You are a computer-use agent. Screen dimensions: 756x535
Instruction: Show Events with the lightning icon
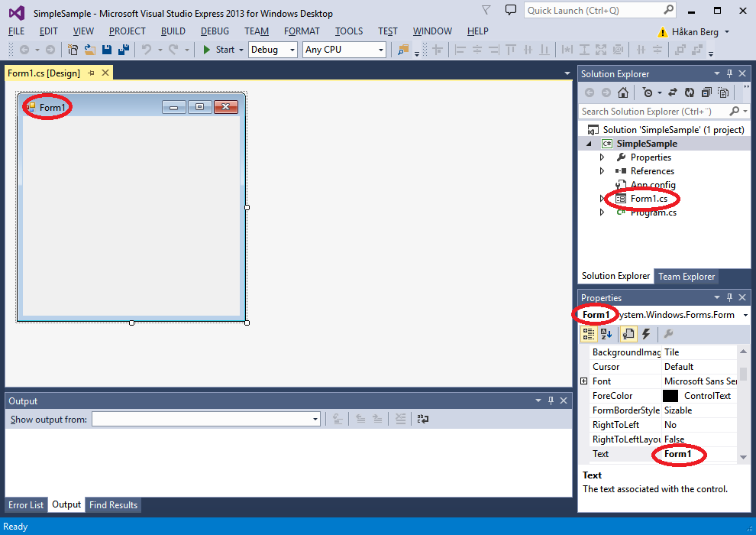point(646,334)
